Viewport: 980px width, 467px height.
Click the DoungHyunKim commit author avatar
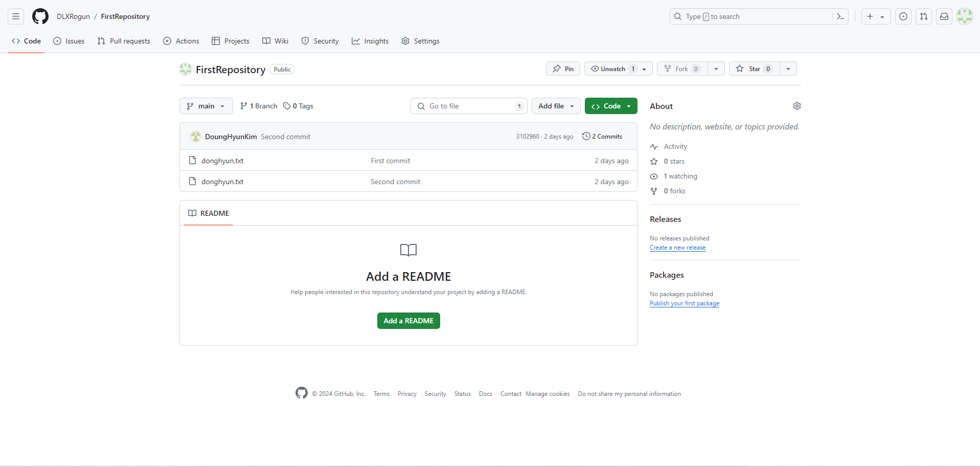[x=195, y=137]
